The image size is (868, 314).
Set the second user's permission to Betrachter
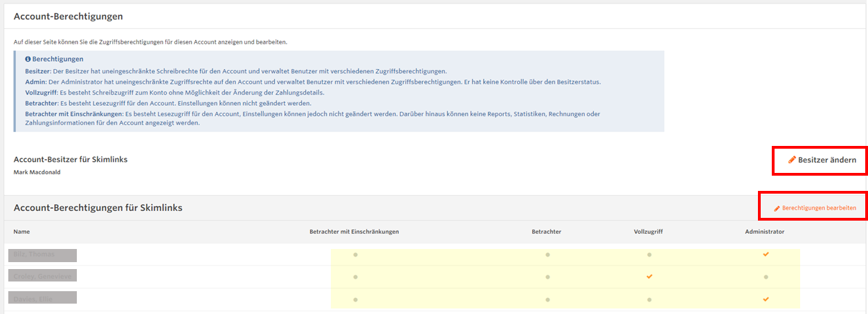(x=547, y=277)
